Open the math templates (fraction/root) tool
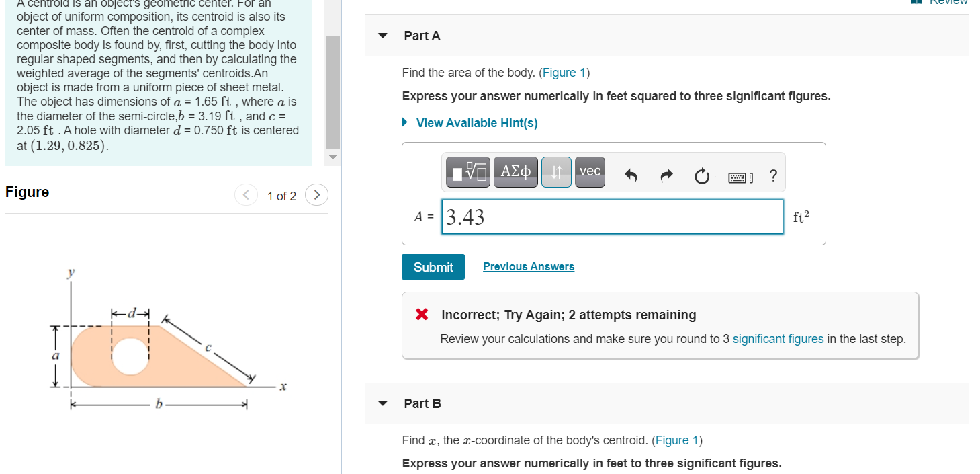Viewport: 980px width, 474px height. pyautogui.click(x=467, y=171)
